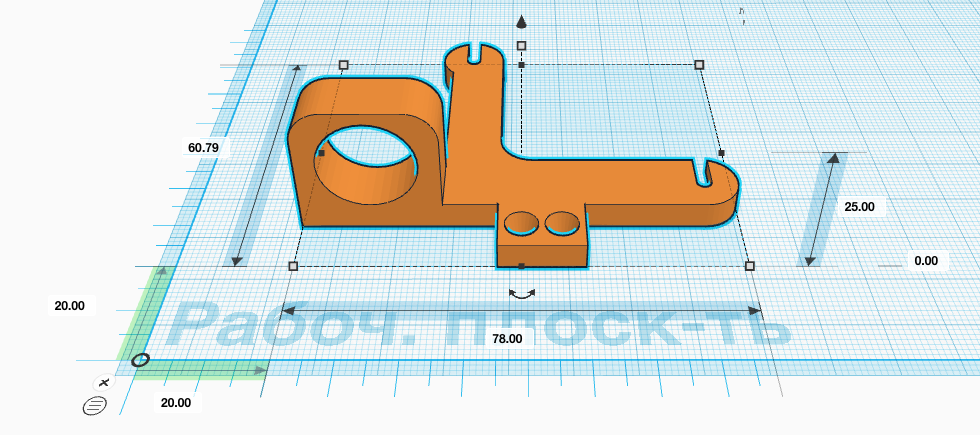
Task: Select the top-left corner resize handle
Action: 343,64
